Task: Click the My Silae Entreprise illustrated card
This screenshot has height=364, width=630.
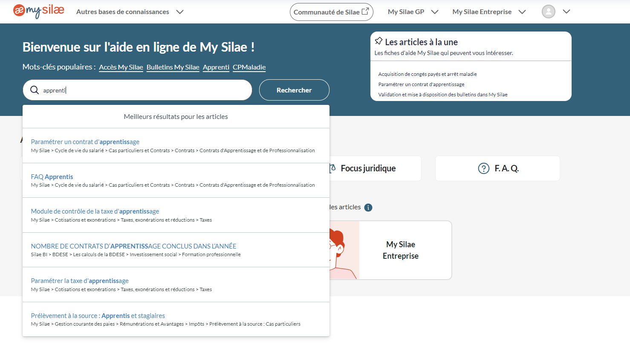Action: [x=400, y=250]
